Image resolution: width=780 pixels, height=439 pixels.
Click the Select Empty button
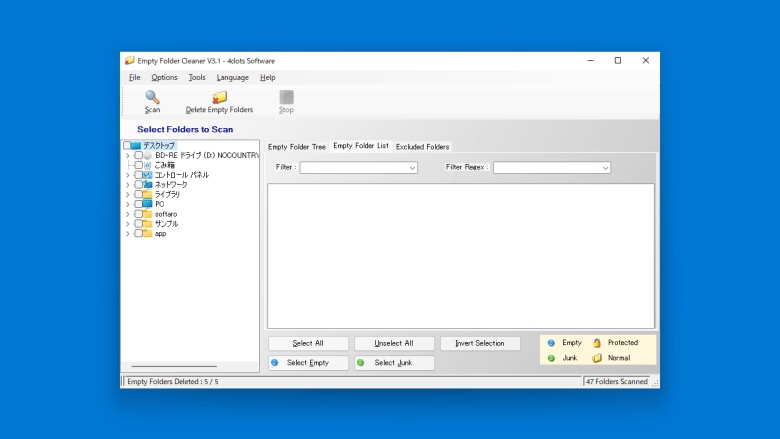(x=308, y=363)
